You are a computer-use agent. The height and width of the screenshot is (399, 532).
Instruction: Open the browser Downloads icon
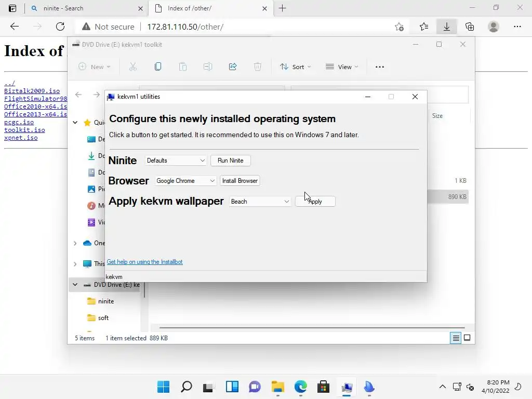[x=446, y=26]
